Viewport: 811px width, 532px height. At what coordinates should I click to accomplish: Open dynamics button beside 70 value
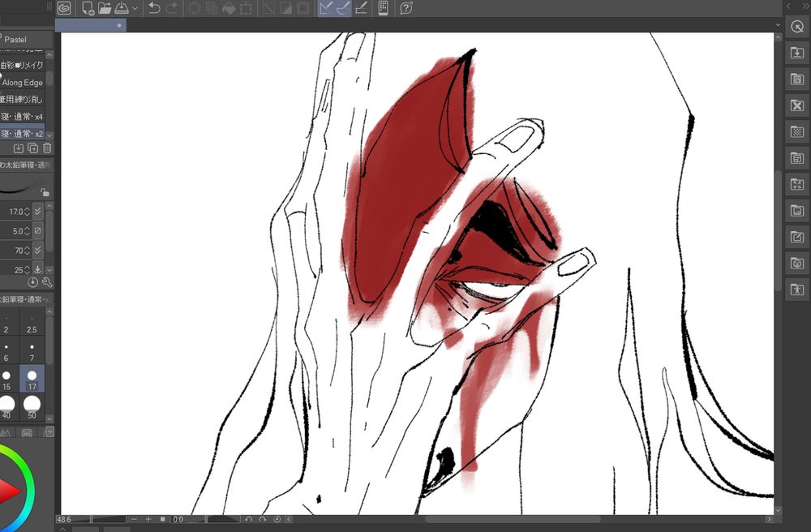click(38, 251)
